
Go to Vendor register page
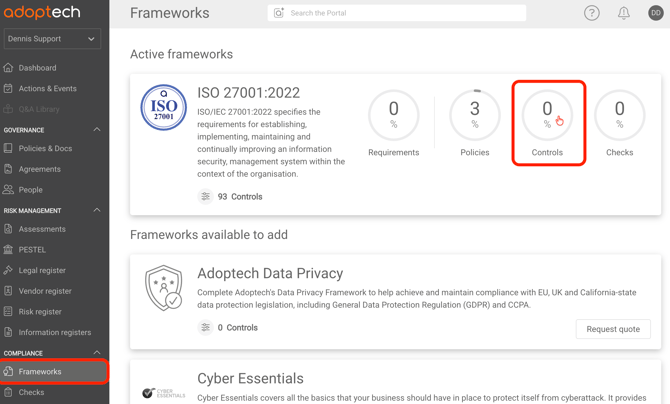point(45,291)
